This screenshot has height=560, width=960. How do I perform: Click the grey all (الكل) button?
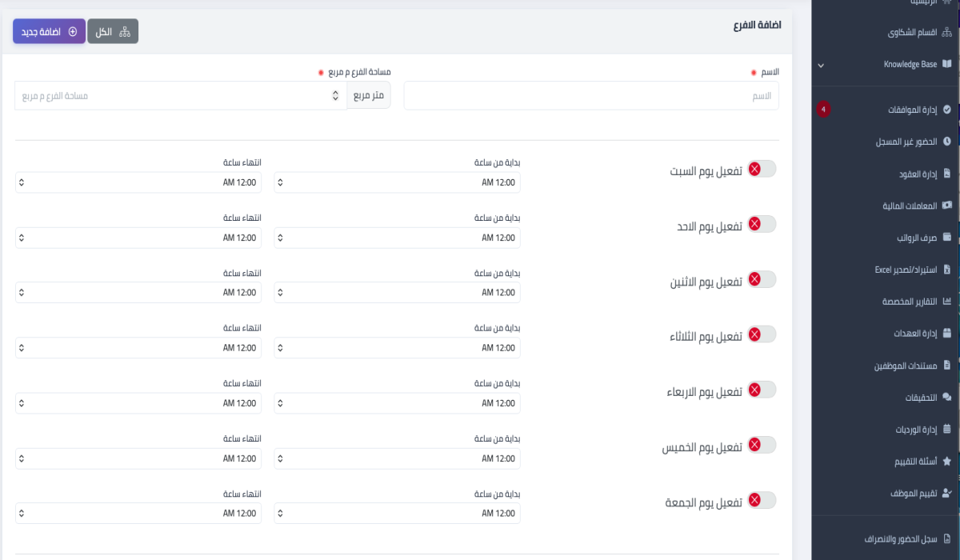(x=113, y=31)
